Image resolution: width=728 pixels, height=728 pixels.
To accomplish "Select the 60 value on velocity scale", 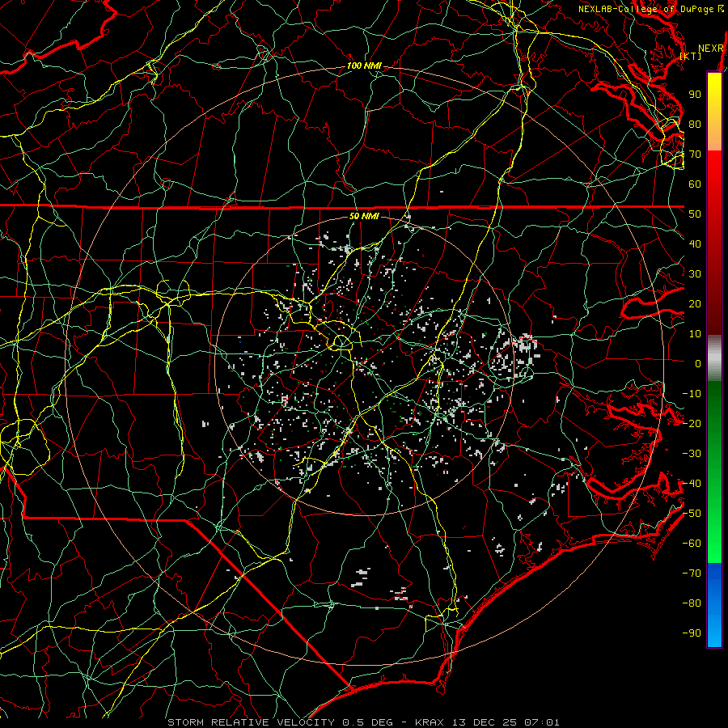I will (695, 184).
